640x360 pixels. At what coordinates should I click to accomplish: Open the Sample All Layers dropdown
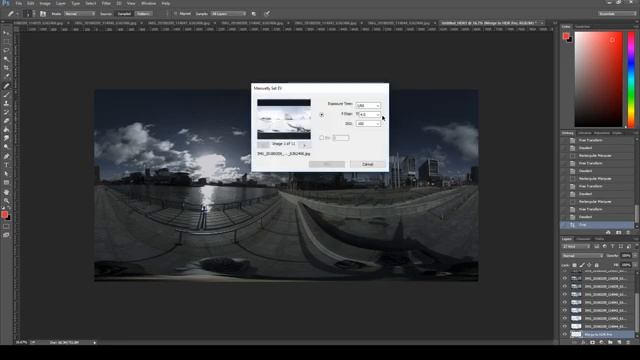click(x=229, y=13)
